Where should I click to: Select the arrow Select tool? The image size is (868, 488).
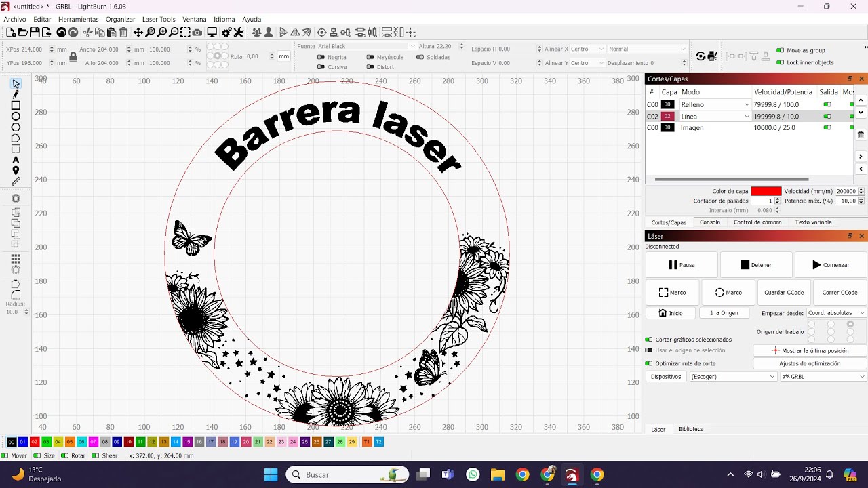16,84
